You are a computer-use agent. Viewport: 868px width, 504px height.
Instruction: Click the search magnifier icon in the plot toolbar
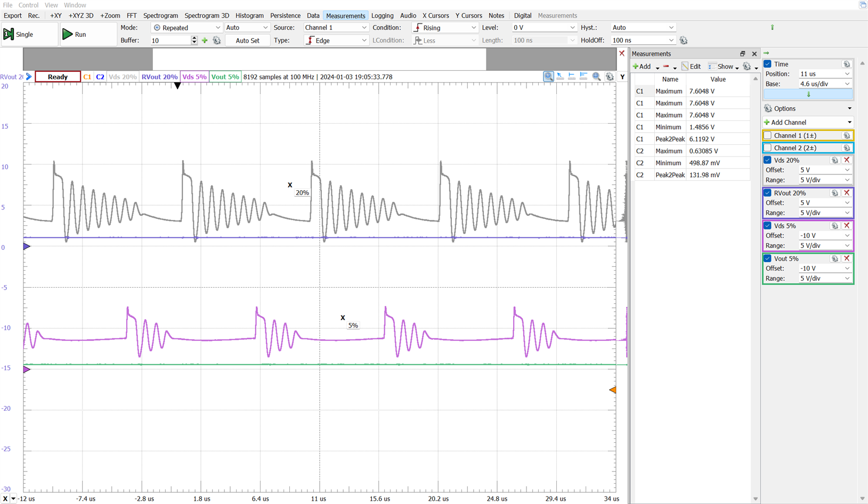(x=597, y=77)
